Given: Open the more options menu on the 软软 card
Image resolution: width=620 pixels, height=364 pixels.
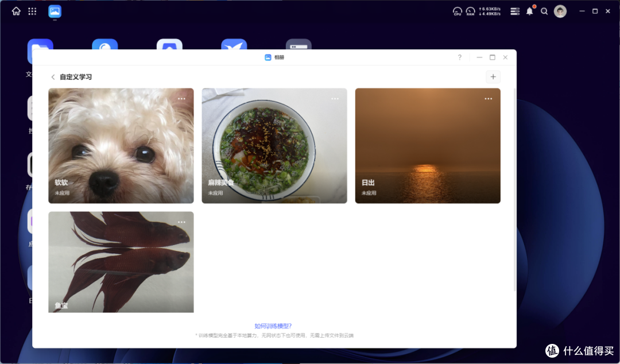Looking at the screenshot, I should coord(181,99).
